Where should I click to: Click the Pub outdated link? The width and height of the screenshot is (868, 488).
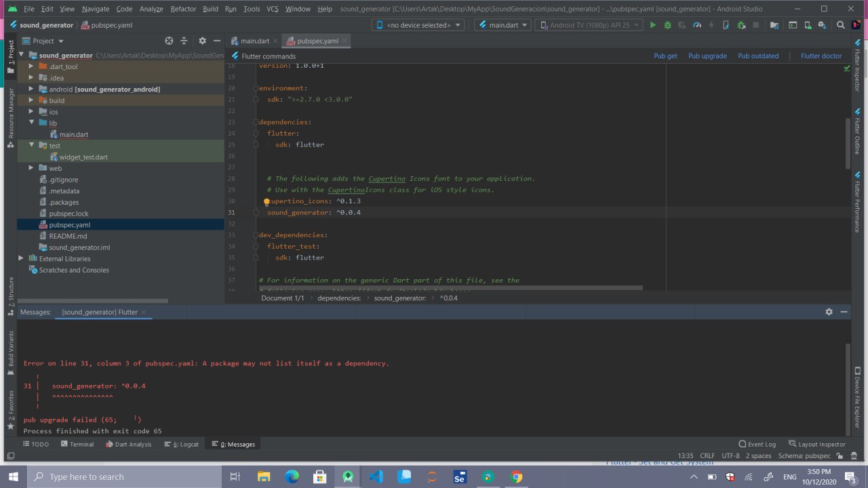(758, 56)
